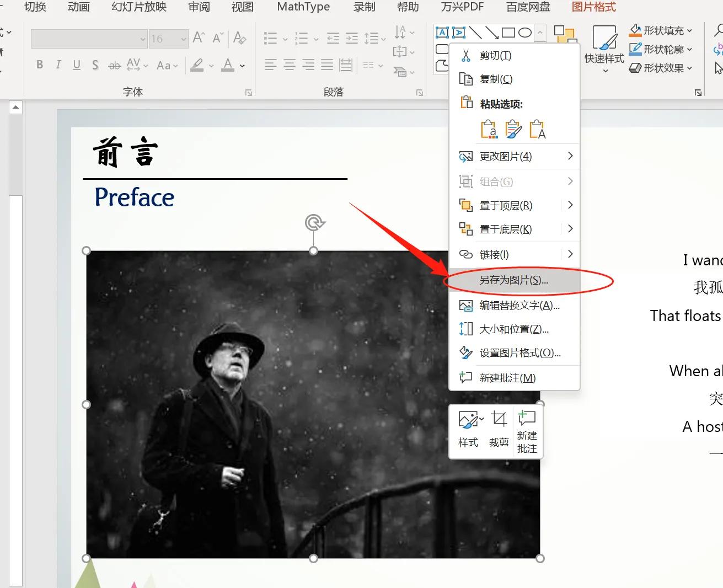The height and width of the screenshot is (588, 723).
Task: Click paste keep text only icon
Action: click(x=537, y=129)
